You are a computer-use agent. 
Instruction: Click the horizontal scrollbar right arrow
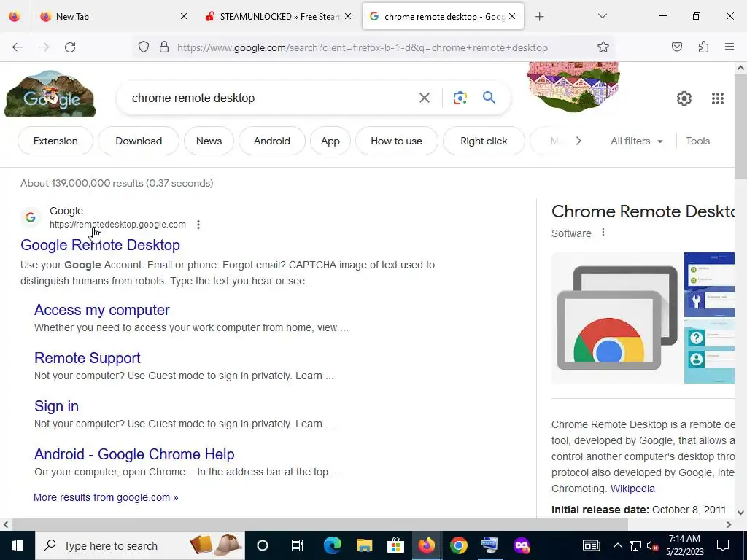[729, 525]
